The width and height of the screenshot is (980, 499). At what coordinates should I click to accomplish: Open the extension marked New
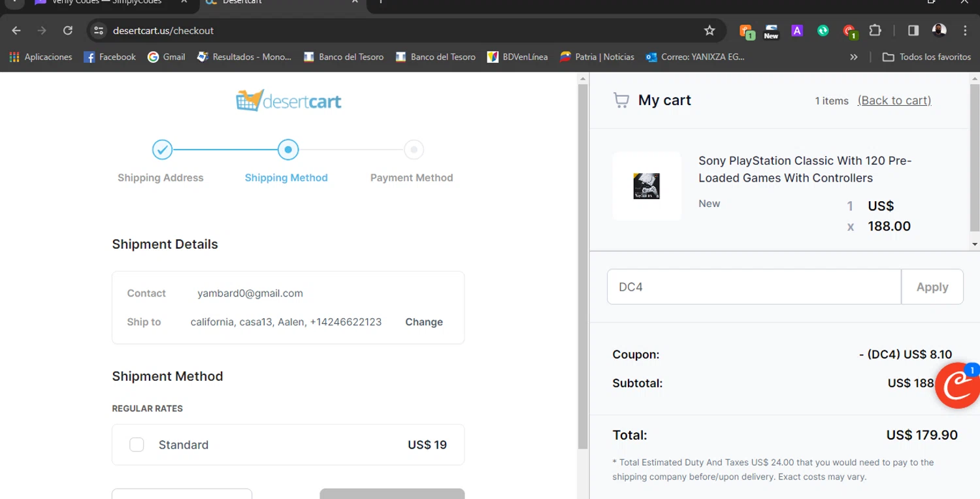coord(771,31)
